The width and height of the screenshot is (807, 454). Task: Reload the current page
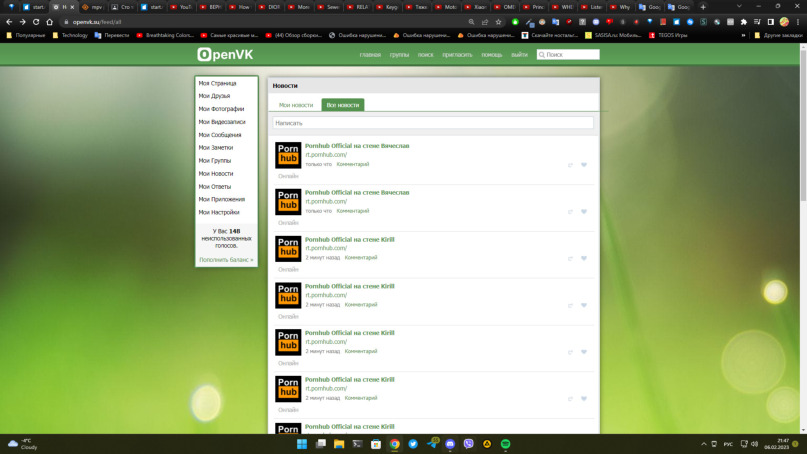pos(36,22)
